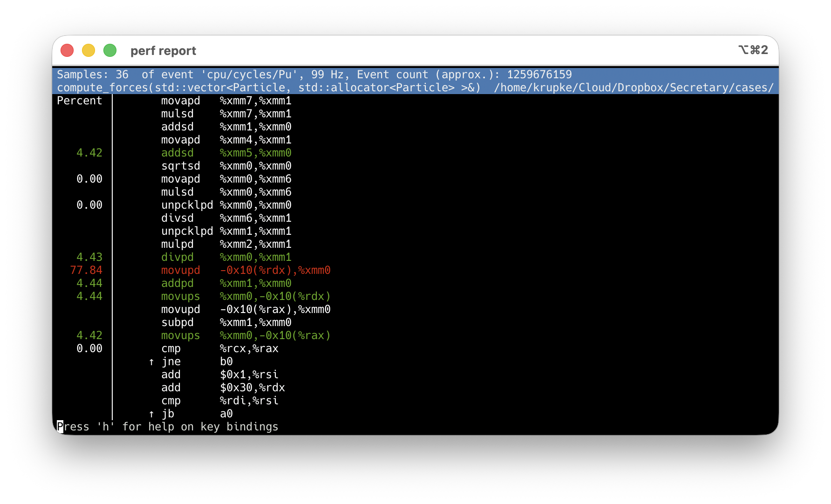831x504 pixels.
Task: Click the jne b0 jump arrow
Action: point(151,362)
